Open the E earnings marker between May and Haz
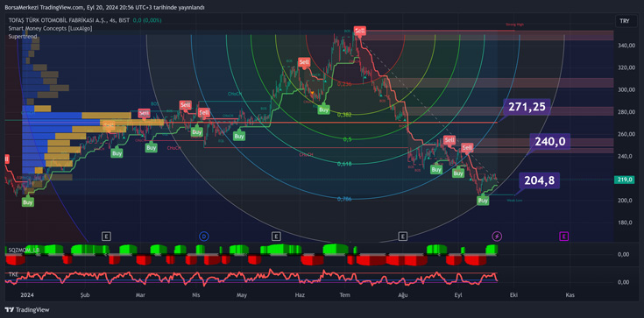 coord(276,237)
